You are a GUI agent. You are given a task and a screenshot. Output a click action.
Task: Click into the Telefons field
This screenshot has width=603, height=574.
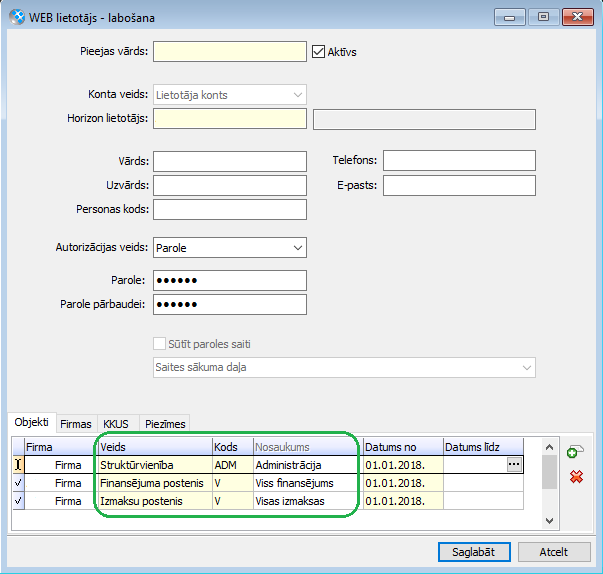[x=459, y=161]
